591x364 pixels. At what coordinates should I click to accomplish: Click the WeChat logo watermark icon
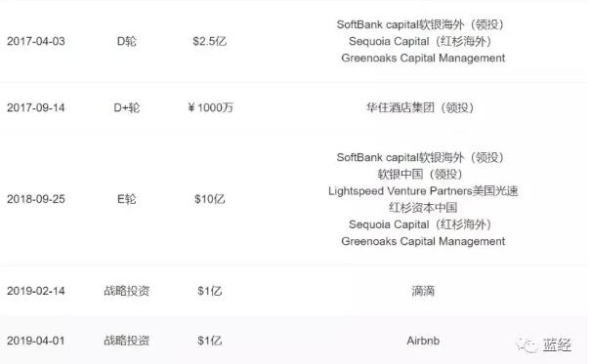point(527,344)
